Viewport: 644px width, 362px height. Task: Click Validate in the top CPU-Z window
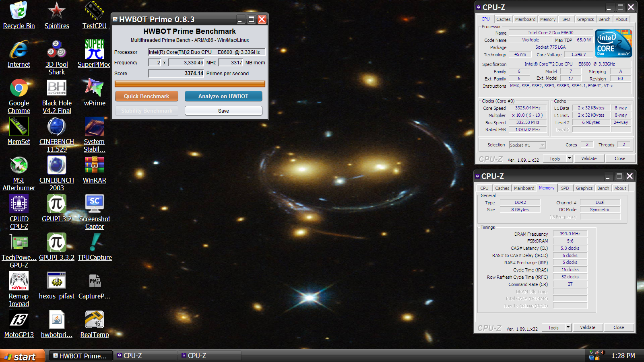point(589,158)
